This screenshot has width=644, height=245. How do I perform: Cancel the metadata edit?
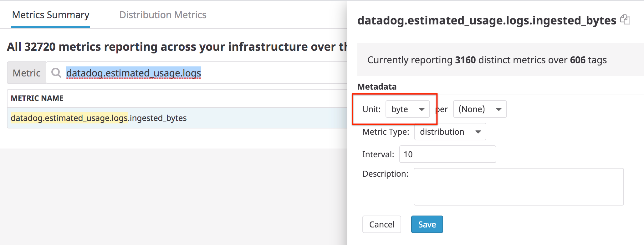point(381,224)
